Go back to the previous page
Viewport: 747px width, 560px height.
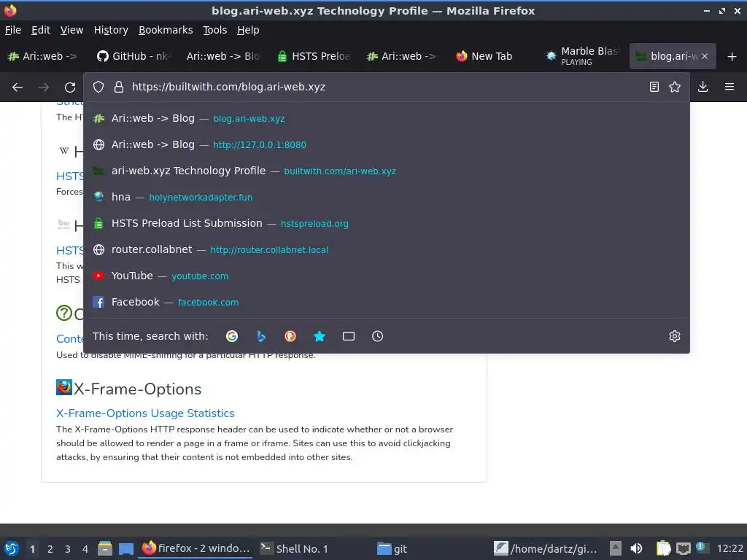pyautogui.click(x=18, y=87)
